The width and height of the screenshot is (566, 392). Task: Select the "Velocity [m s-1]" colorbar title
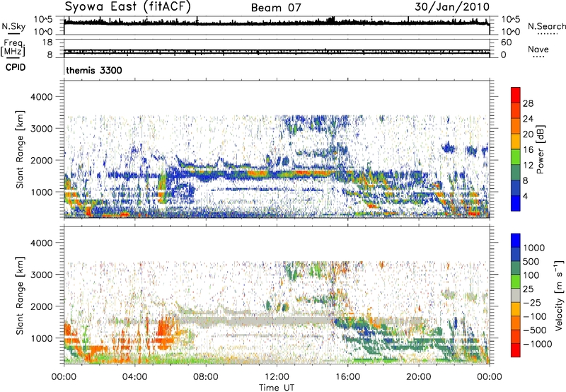tap(559, 295)
